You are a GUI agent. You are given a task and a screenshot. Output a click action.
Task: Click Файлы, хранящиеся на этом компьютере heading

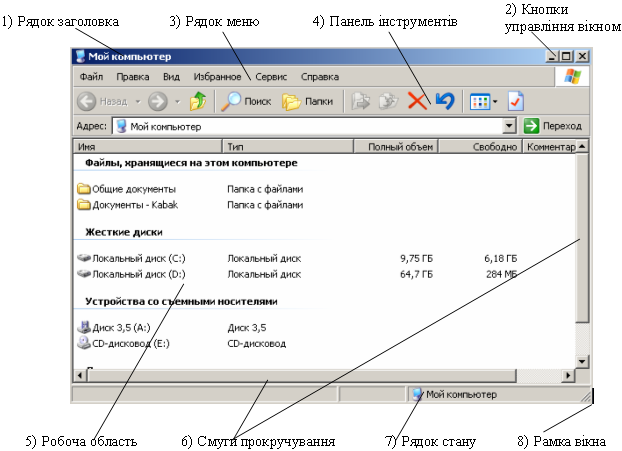(x=191, y=163)
